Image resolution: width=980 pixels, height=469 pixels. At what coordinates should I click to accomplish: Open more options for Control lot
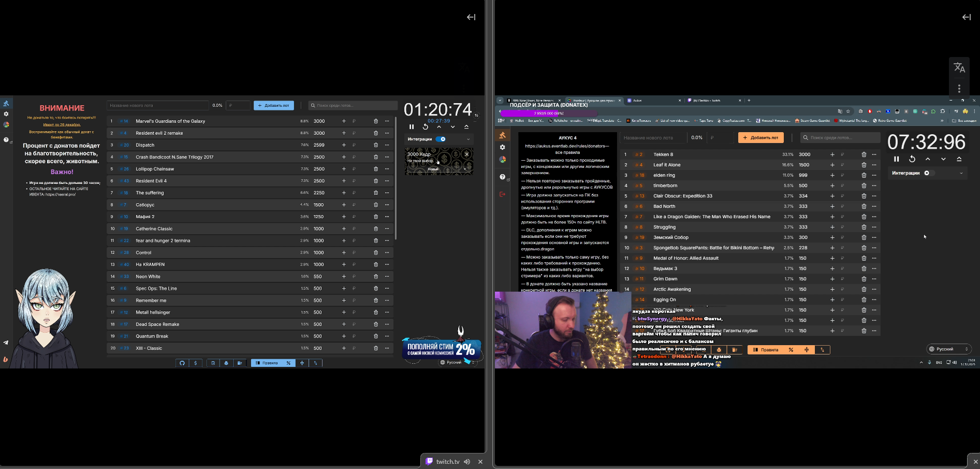[387, 253]
